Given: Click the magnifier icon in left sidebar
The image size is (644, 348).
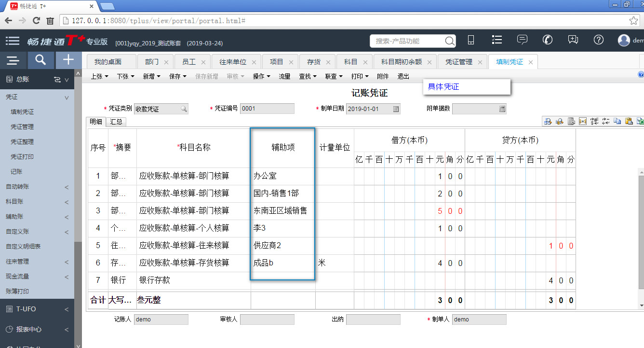Looking at the screenshot, I should tap(41, 60).
